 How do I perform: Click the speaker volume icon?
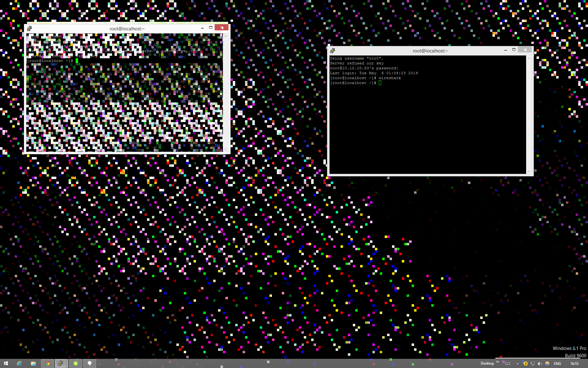[540, 363]
